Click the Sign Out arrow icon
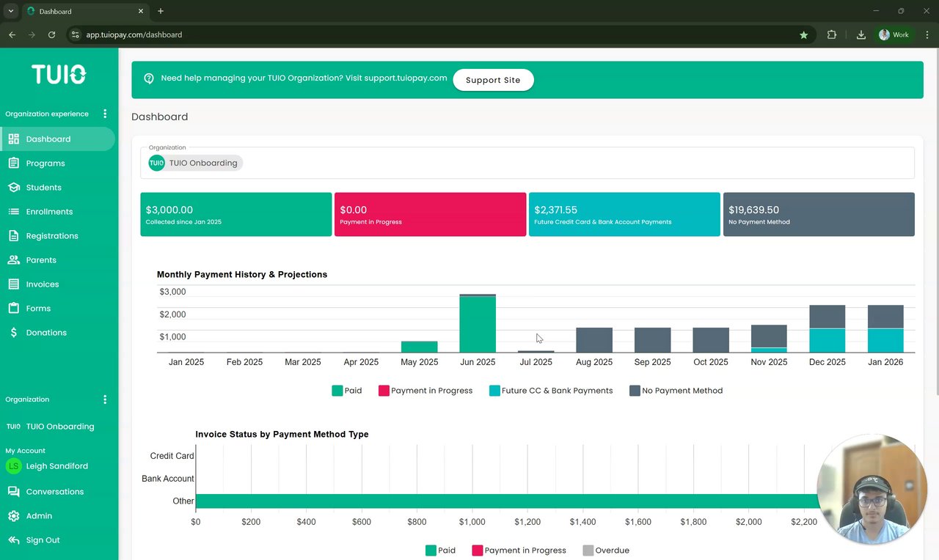This screenshot has height=560, width=939. 13,540
